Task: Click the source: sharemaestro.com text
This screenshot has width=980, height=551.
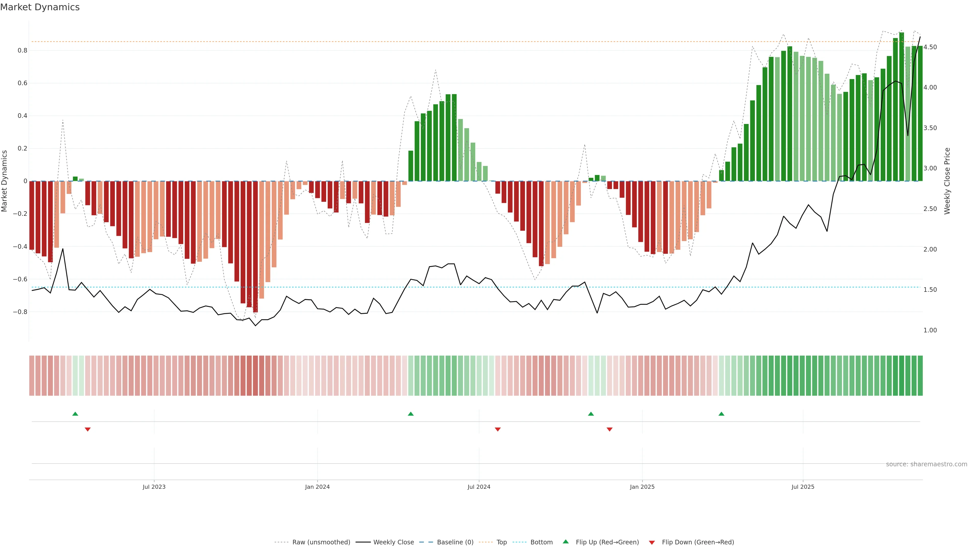Action: click(x=926, y=464)
